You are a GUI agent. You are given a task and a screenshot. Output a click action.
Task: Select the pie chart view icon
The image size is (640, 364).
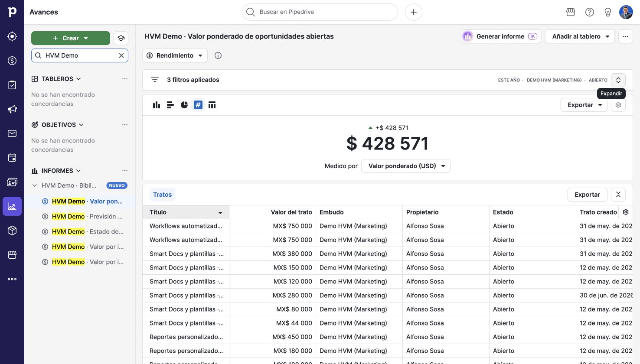tap(184, 105)
